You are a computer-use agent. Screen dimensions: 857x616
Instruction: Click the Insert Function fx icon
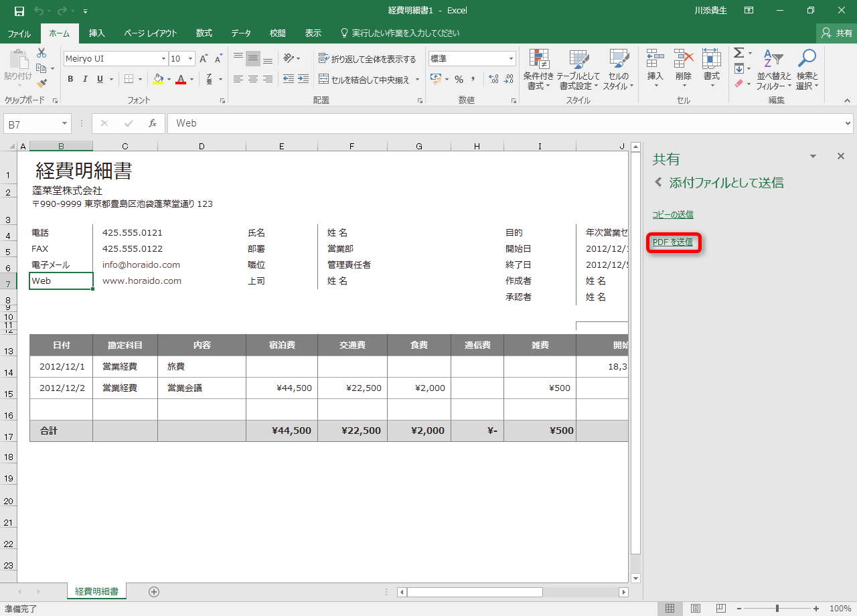click(153, 123)
